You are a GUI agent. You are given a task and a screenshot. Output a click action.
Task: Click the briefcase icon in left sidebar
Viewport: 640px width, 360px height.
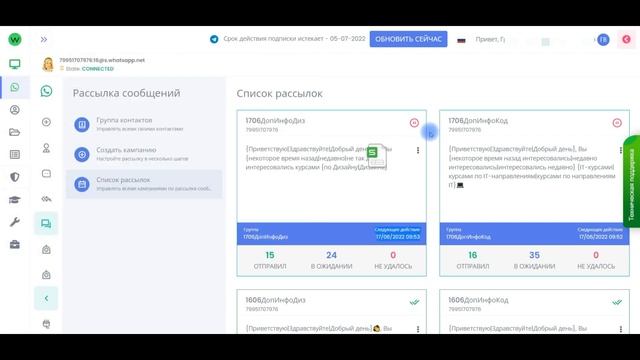tap(15, 244)
